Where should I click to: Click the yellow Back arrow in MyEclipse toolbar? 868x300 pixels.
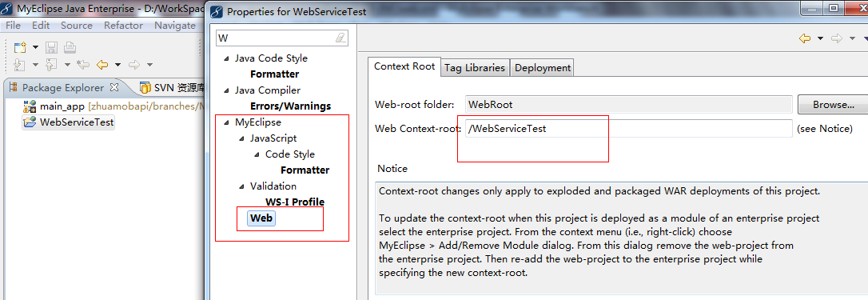[102, 65]
